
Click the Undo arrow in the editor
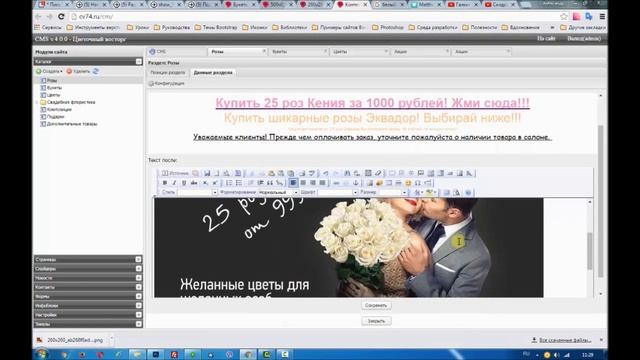point(326,173)
